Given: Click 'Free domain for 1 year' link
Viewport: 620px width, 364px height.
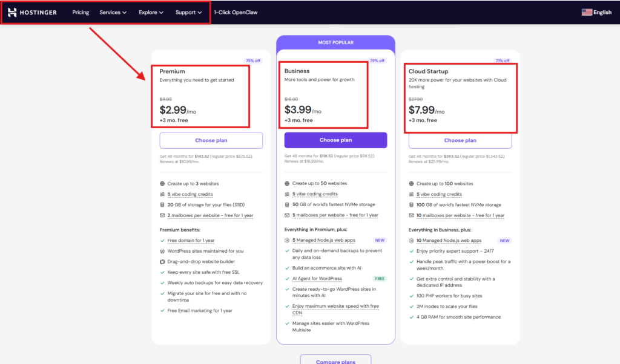Looking at the screenshot, I should (191, 241).
